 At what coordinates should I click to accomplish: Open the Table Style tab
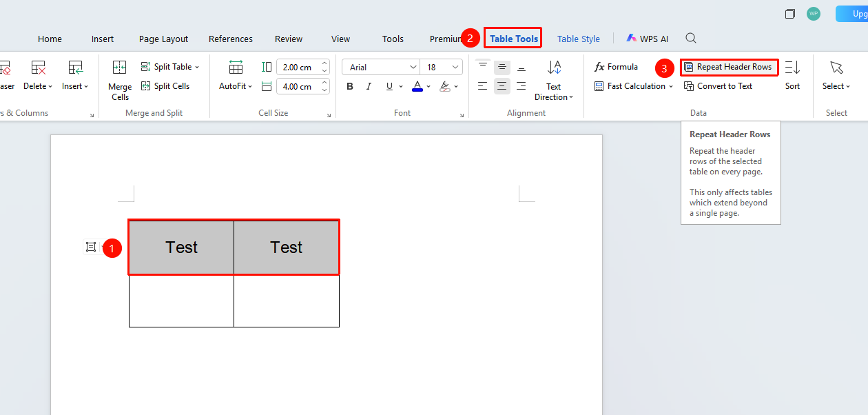579,39
